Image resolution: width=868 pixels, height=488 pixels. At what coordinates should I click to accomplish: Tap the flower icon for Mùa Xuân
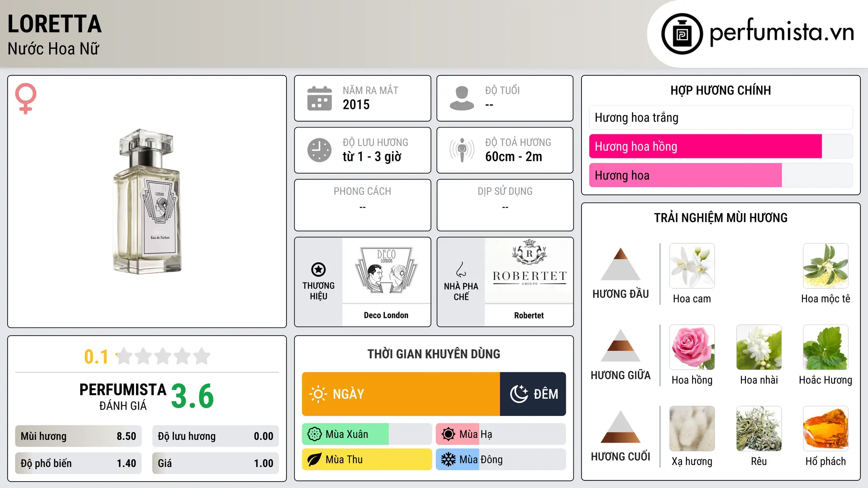314,434
